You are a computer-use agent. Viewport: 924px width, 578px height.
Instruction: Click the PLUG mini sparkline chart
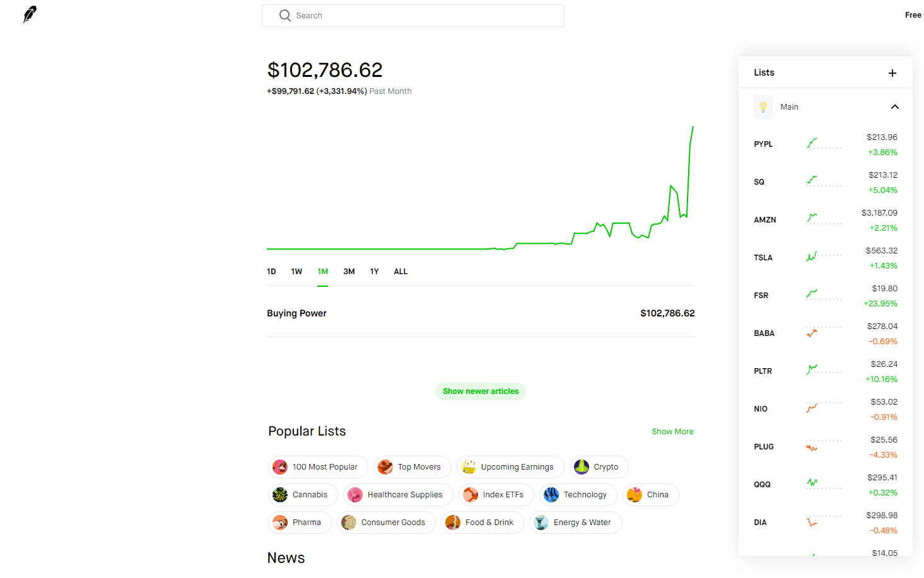824,446
